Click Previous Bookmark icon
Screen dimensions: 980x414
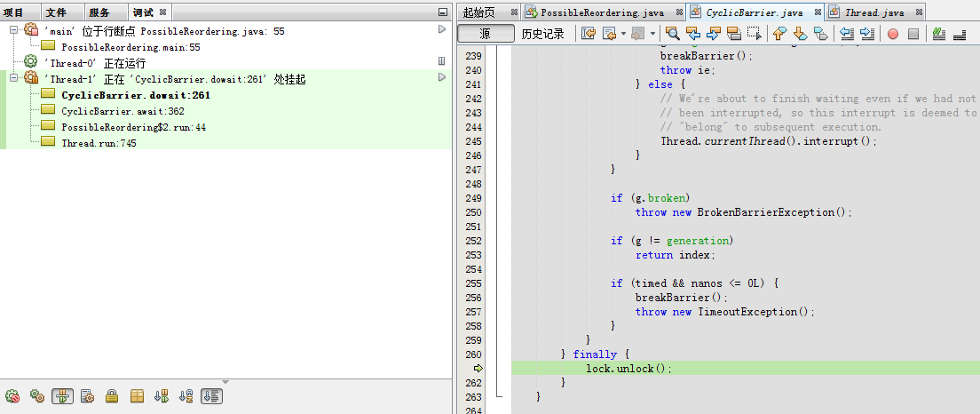779,34
